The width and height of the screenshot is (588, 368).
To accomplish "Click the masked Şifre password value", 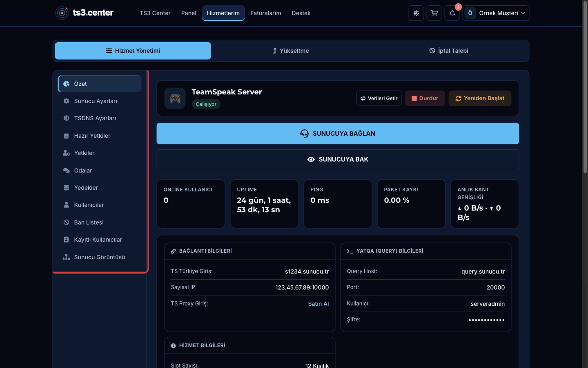I will [x=487, y=320].
